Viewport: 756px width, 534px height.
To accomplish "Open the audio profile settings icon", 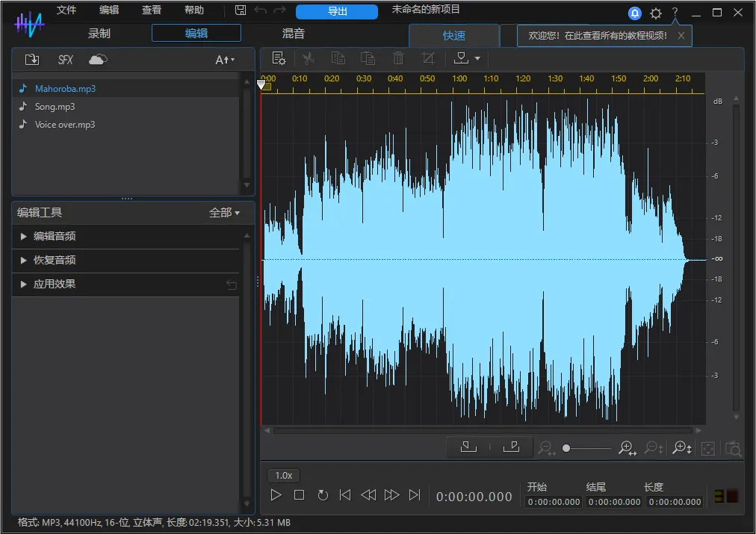I will coord(279,58).
